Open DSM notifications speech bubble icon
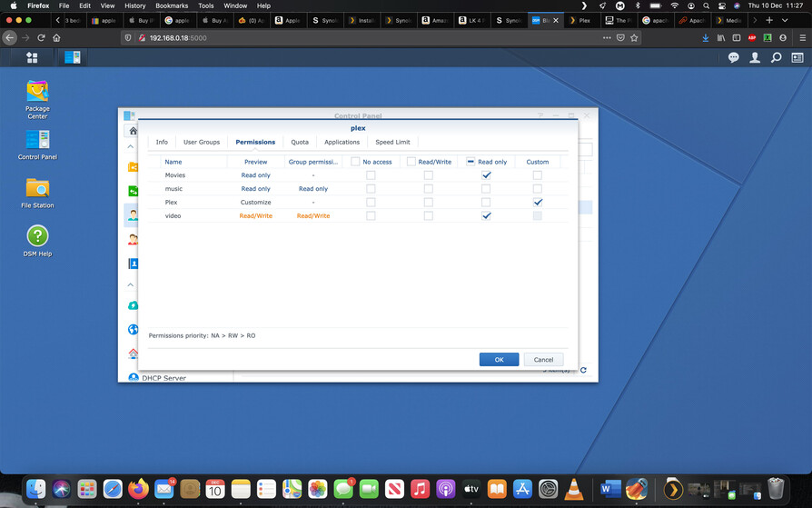812x508 pixels. pyautogui.click(x=733, y=57)
